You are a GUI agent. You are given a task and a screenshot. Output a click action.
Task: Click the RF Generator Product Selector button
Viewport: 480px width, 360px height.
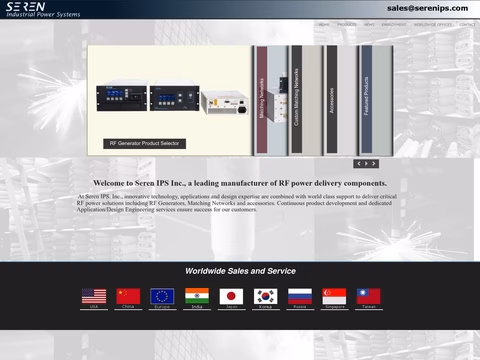pos(144,143)
